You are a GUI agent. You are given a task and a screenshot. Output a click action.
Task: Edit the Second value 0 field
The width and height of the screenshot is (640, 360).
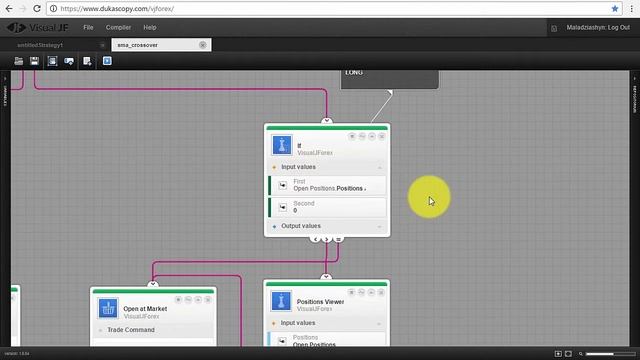coord(327,207)
